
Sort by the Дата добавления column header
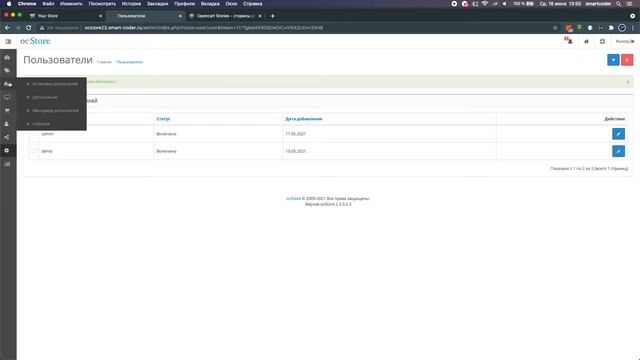(304, 119)
